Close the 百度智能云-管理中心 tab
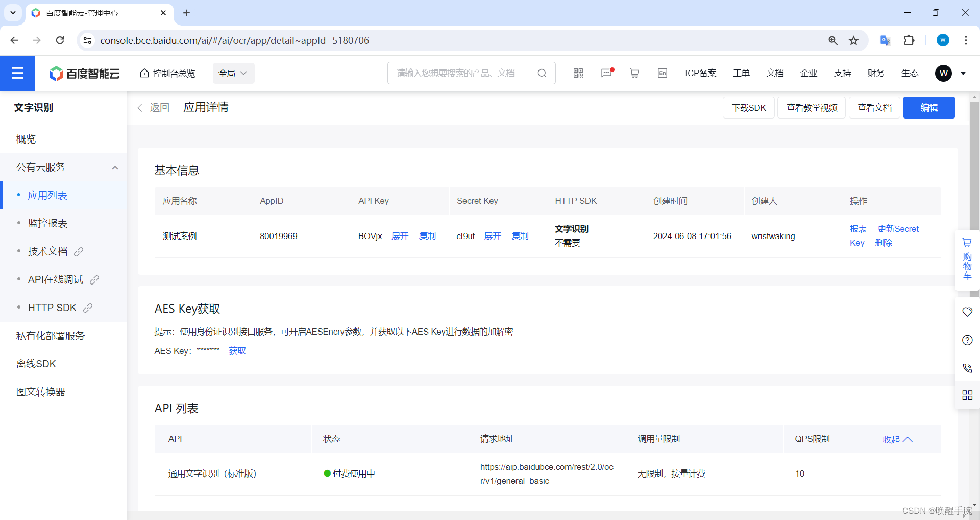 pyautogui.click(x=163, y=13)
